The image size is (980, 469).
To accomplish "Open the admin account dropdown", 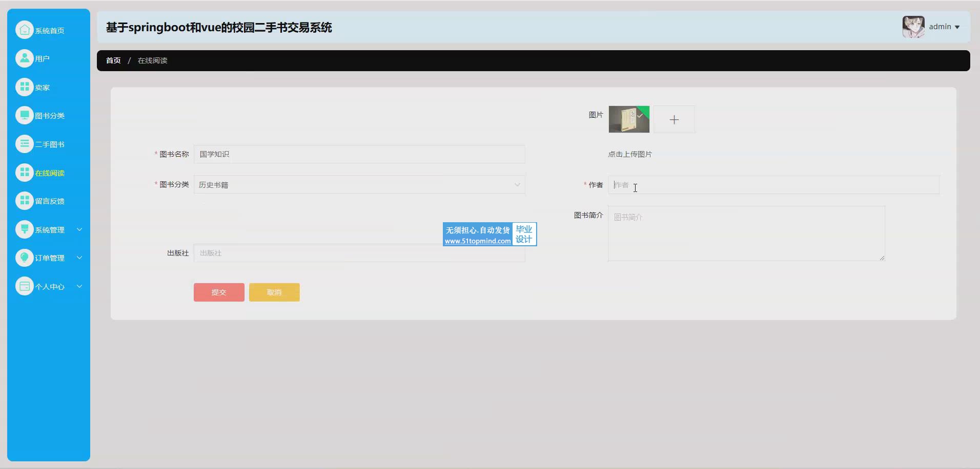I will (x=944, y=27).
